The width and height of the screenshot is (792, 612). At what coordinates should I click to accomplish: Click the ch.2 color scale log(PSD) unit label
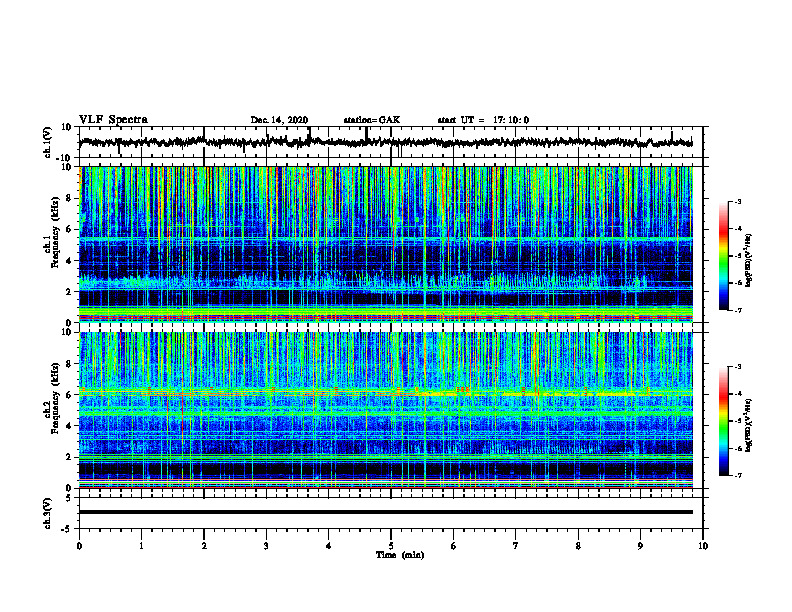(749, 425)
